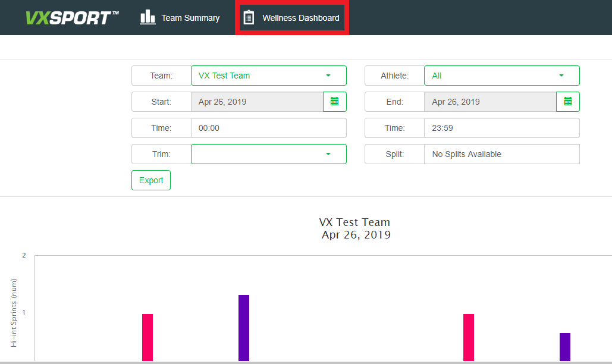Screen dimensions: 612x364
Task: Click the tallest purple bar in the chart
Action: (x=244, y=328)
